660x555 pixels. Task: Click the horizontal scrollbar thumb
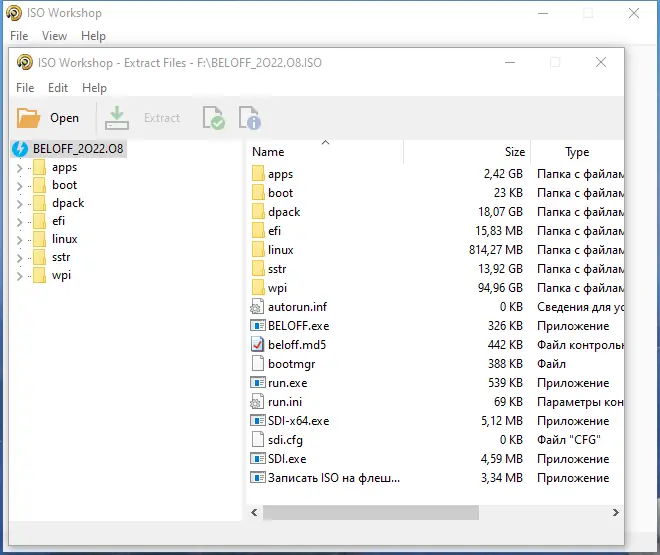point(371,513)
